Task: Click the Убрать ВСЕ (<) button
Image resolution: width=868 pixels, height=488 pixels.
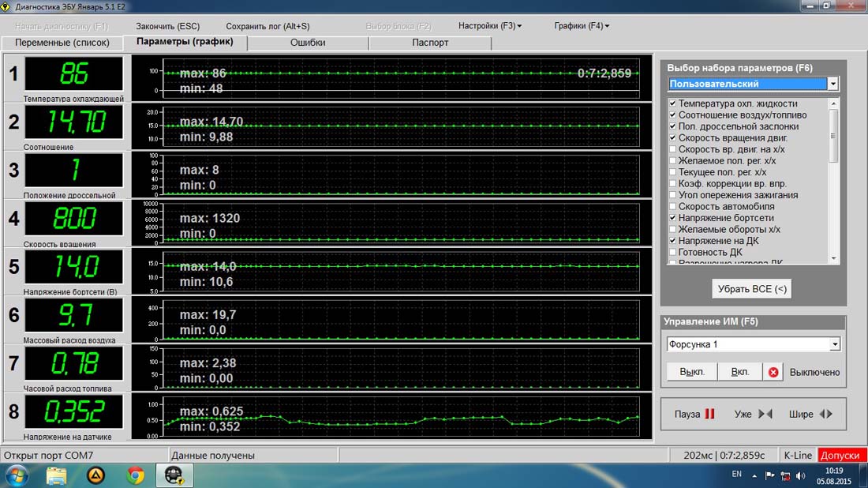Action: 752,289
